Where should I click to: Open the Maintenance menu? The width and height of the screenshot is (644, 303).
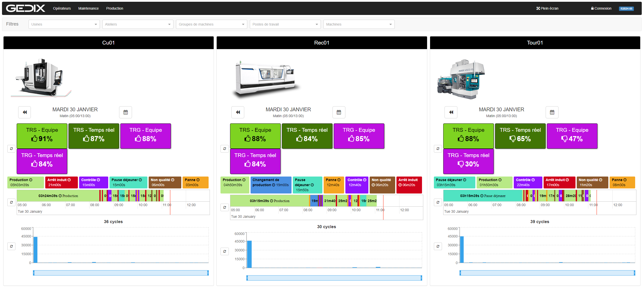tap(88, 8)
